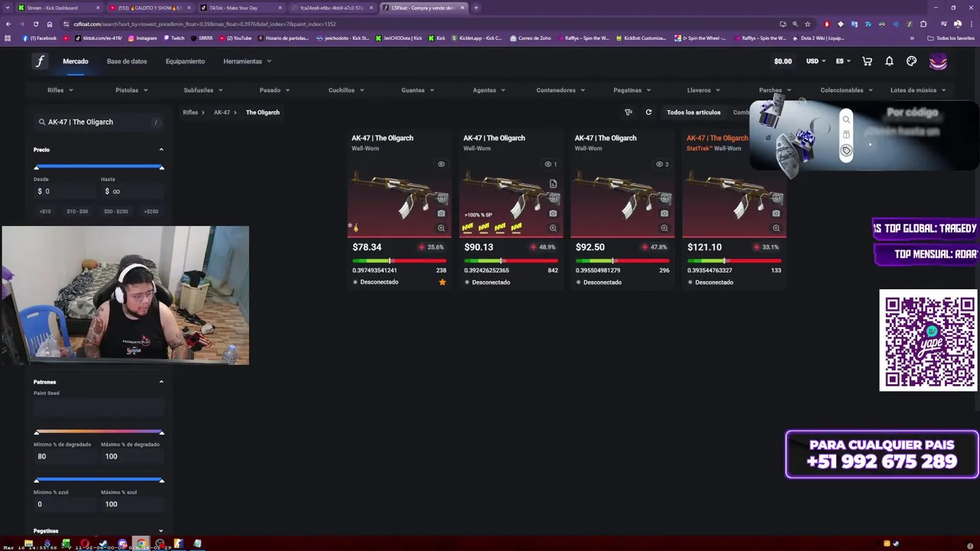Click the AK-47 | The Oligarch search field
This screenshot has width=980, height=551.
pyautogui.click(x=99, y=122)
